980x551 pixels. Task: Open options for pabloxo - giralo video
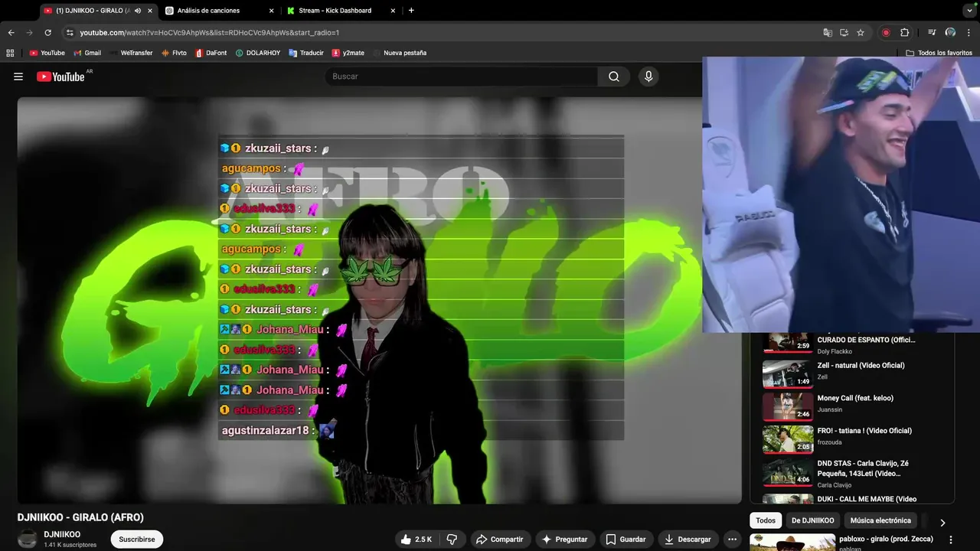[x=951, y=540]
